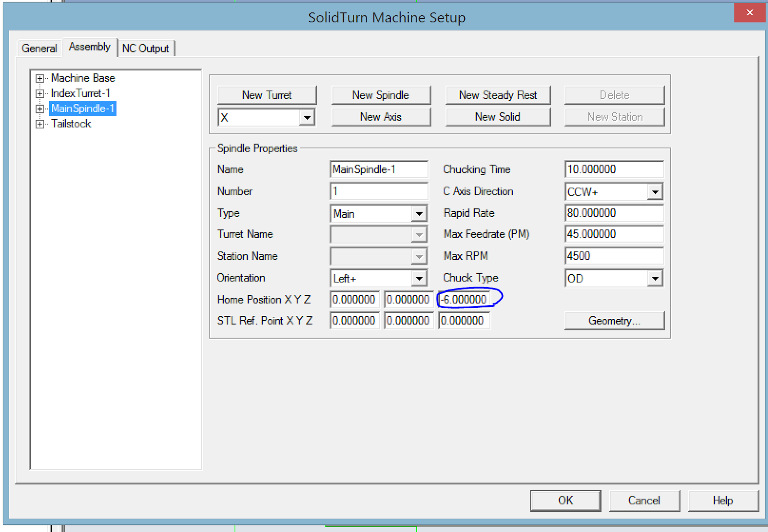Viewport: 768px width, 532px height.
Task: Open the Chuck Type dropdown
Action: click(655, 278)
